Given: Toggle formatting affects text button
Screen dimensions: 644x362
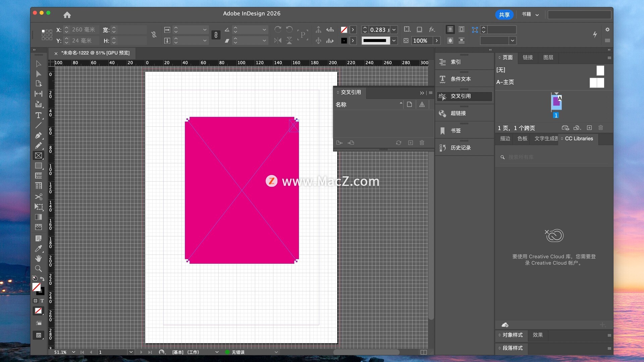Looking at the screenshot, I should pos(42,301).
